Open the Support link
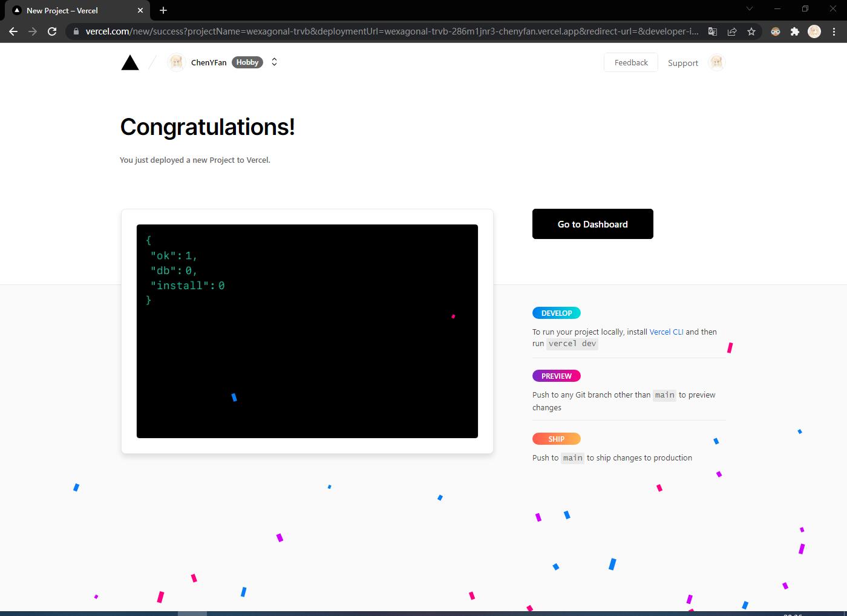Screen dimensions: 847x616 (683, 63)
